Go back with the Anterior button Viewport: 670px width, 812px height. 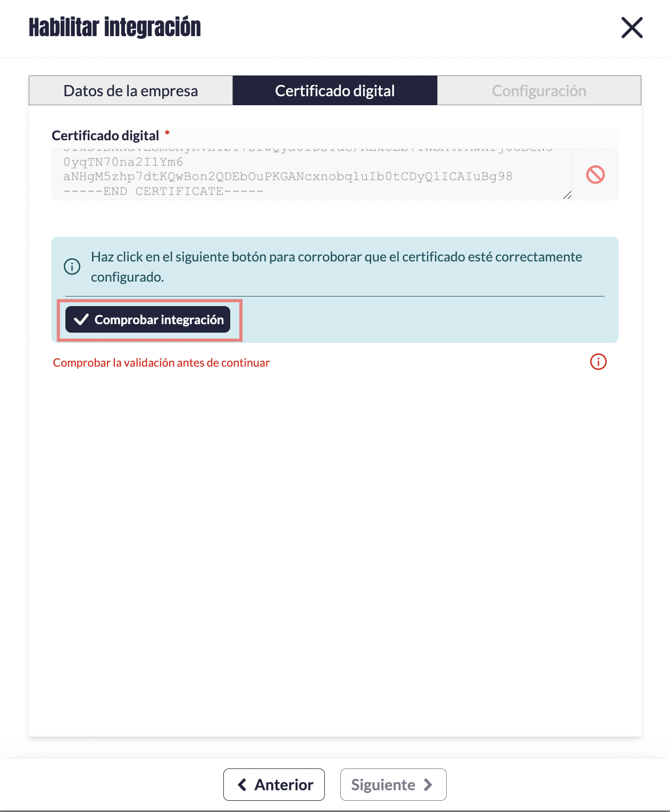pos(274,784)
